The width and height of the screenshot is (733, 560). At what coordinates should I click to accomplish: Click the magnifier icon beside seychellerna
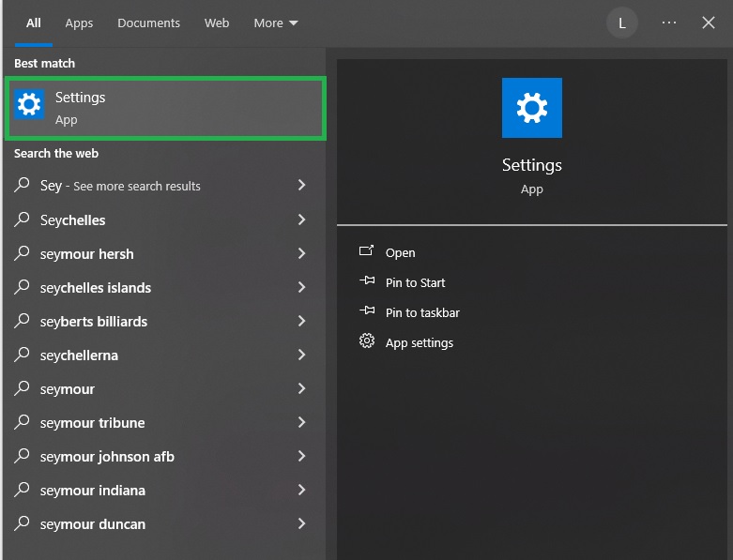pyautogui.click(x=22, y=355)
